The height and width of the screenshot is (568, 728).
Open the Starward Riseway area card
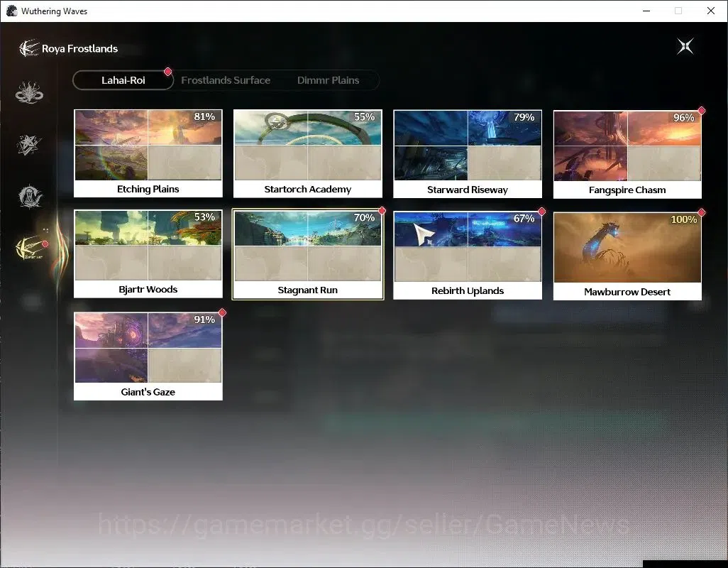[x=468, y=154]
